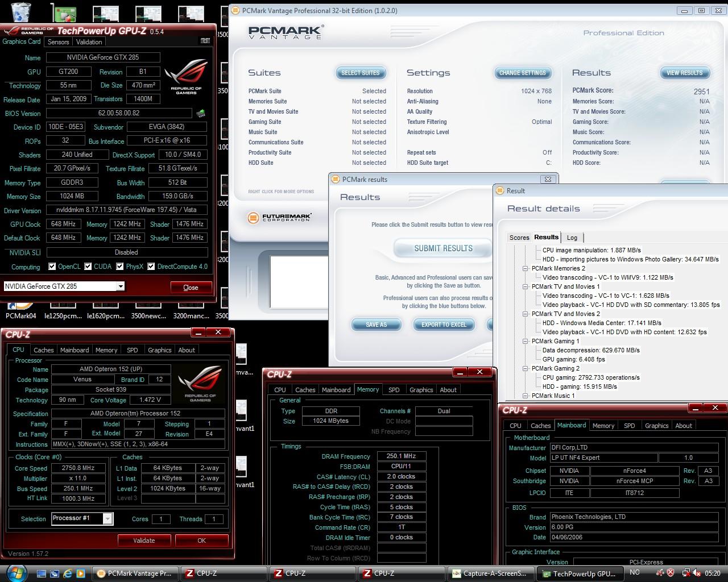Screen dimensions: 728x582
Task: Toggle the PhysX checkbox in GPU-Z
Action: click(120, 266)
